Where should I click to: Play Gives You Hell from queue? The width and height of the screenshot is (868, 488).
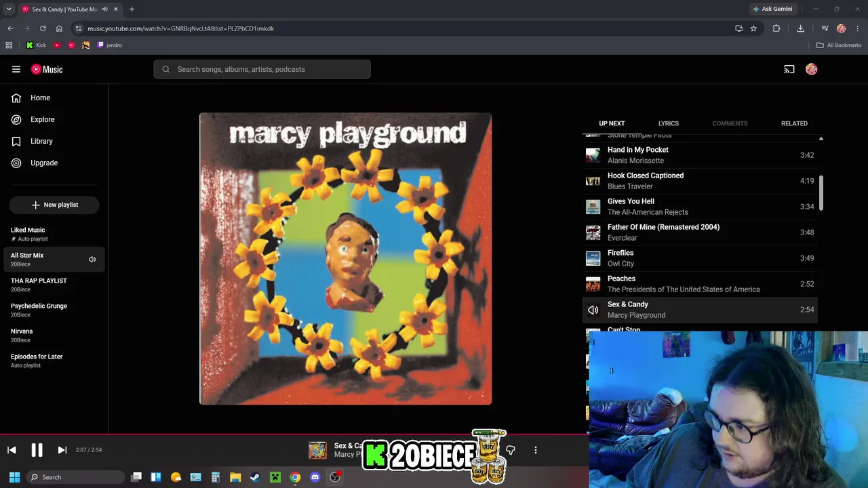click(700, 207)
